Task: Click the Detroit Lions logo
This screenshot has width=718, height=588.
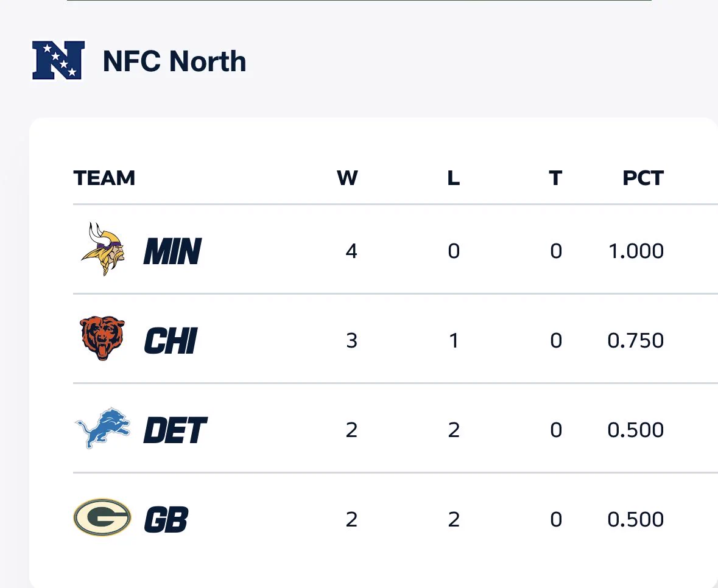Action: point(102,428)
